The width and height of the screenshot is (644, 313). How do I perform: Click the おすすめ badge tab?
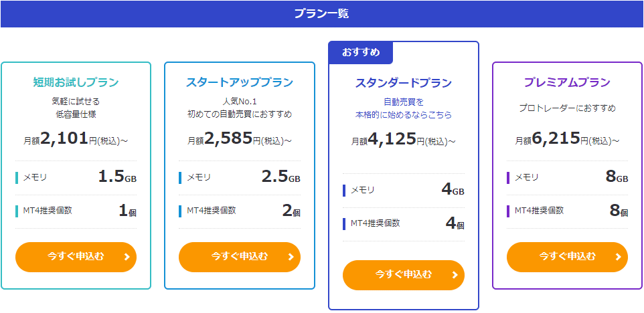pyautogui.click(x=361, y=53)
